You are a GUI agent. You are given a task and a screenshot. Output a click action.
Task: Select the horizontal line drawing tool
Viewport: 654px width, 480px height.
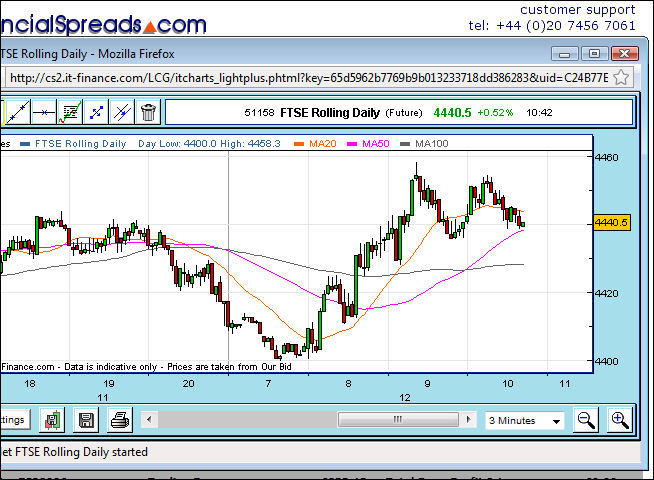pyautogui.click(x=44, y=112)
